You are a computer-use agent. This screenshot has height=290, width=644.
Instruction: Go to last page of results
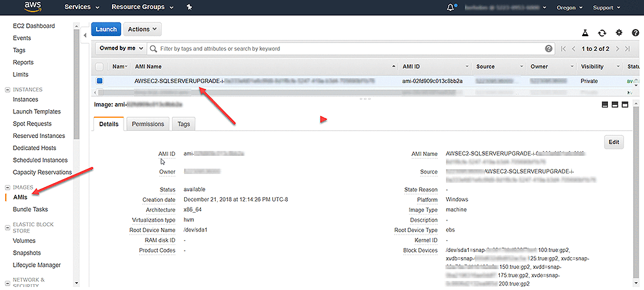[x=627, y=49]
